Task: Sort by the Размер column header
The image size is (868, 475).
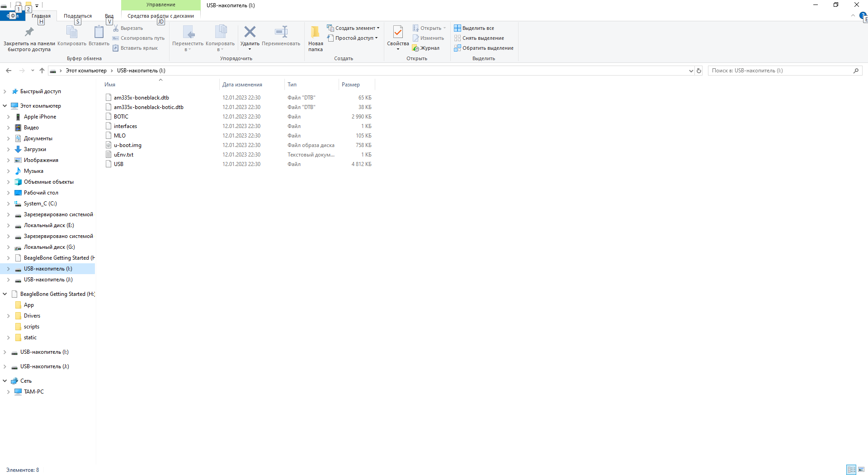Action: pyautogui.click(x=351, y=85)
